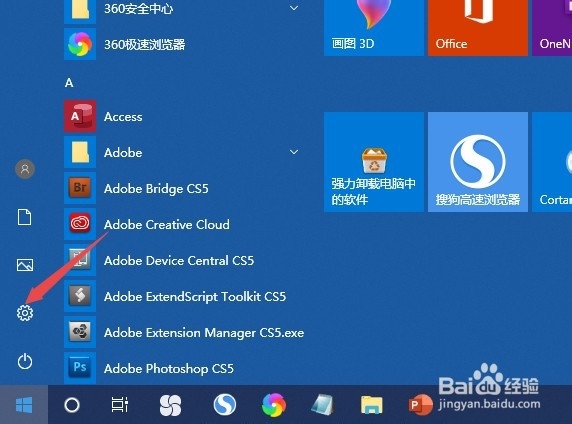Select Adobe Bridge CS5 entry text
Image resolution: width=572 pixels, height=424 pixels.
156,189
